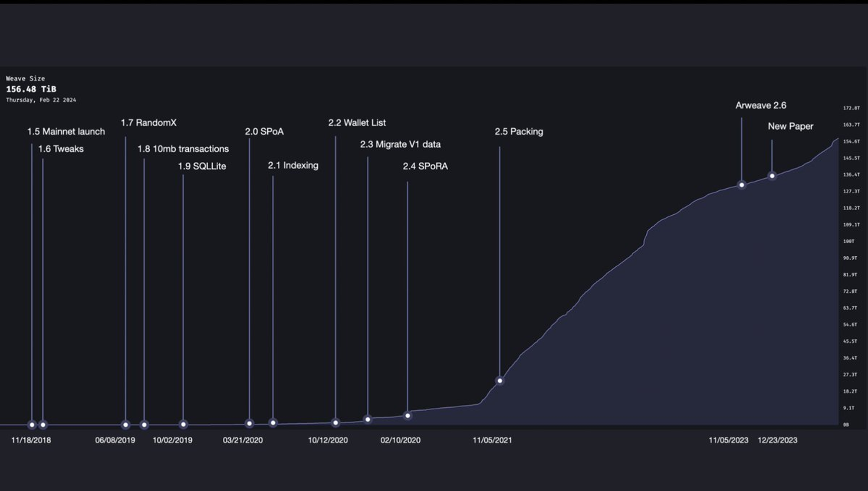Click the New Paper label text
Viewport: 868px width, 491px height.
[x=790, y=126]
